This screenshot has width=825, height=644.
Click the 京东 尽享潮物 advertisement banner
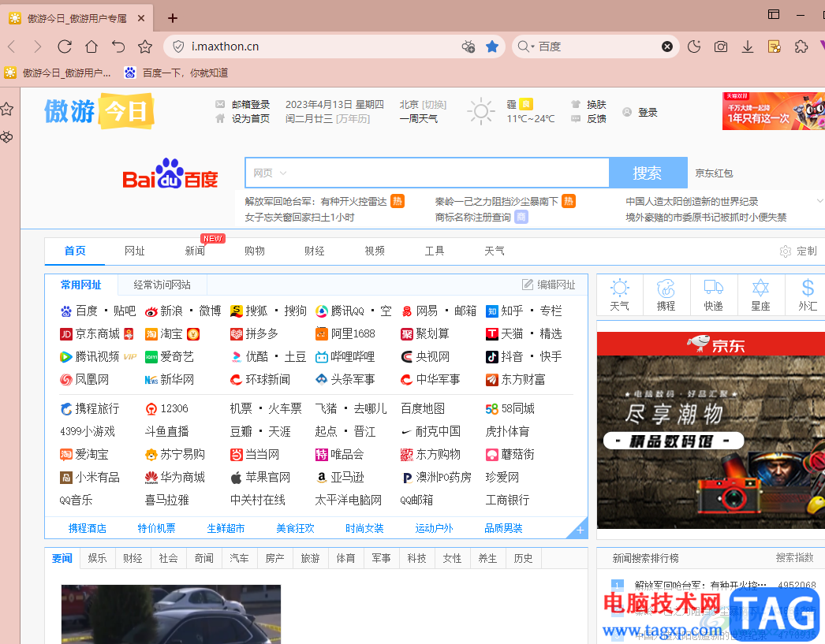[711, 430]
